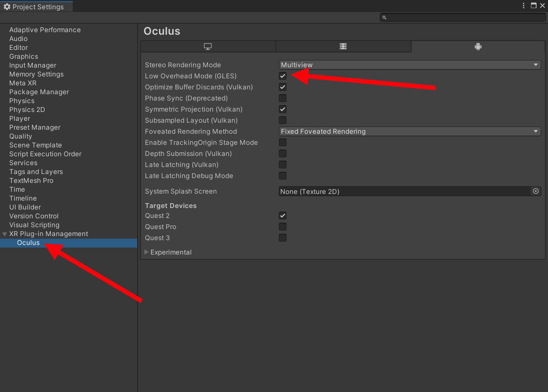Image resolution: width=548 pixels, height=392 pixels.
Task: Open Scene Template settings
Action: tap(35, 145)
